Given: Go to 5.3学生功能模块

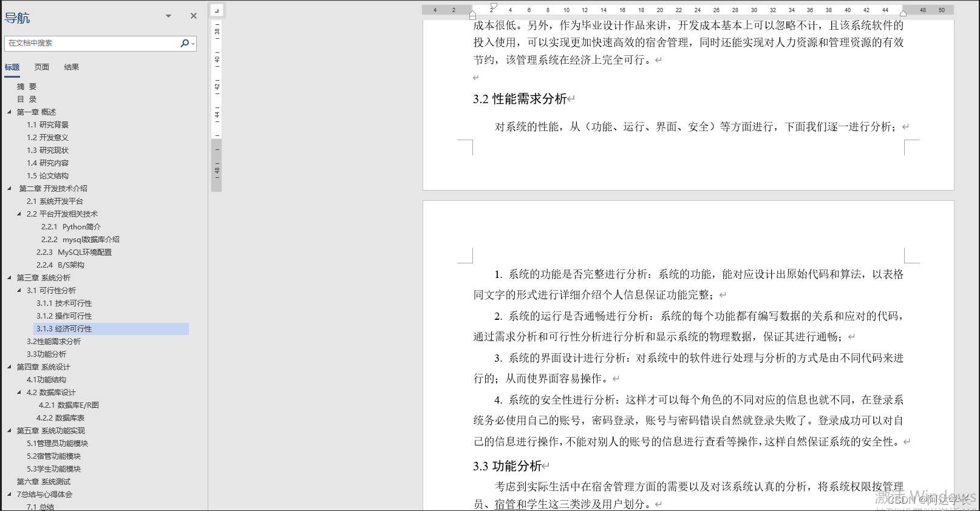Looking at the screenshot, I should click(x=53, y=469).
